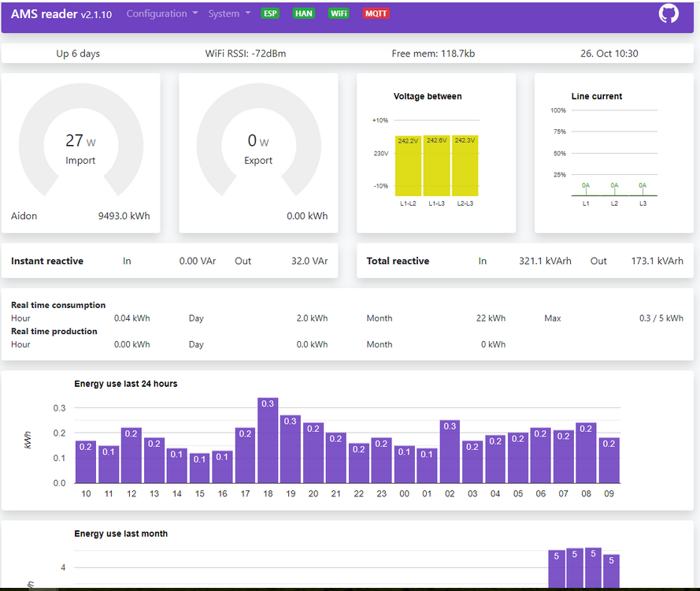Click the Import power gauge
Viewport: 700px width, 591px height.
pyautogui.click(x=80, y=147)
